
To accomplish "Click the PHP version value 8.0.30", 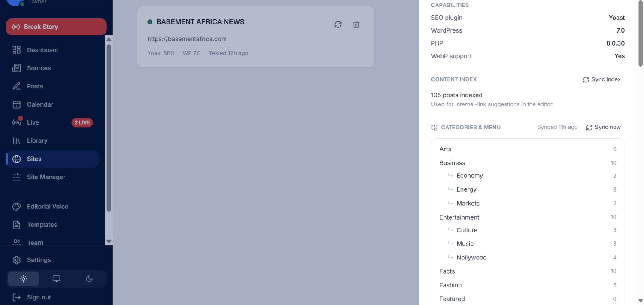I will pyautogui.click(x=616, y=43).
